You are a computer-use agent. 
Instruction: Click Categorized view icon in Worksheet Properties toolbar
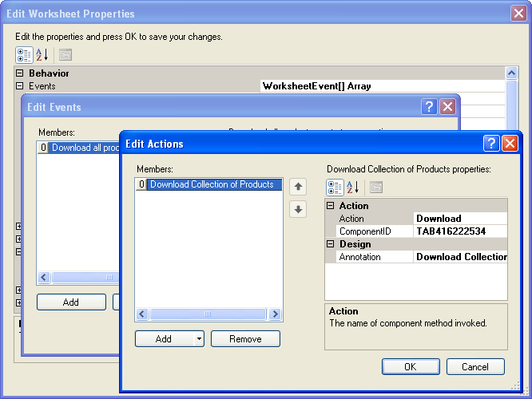(x=24, y=55)
